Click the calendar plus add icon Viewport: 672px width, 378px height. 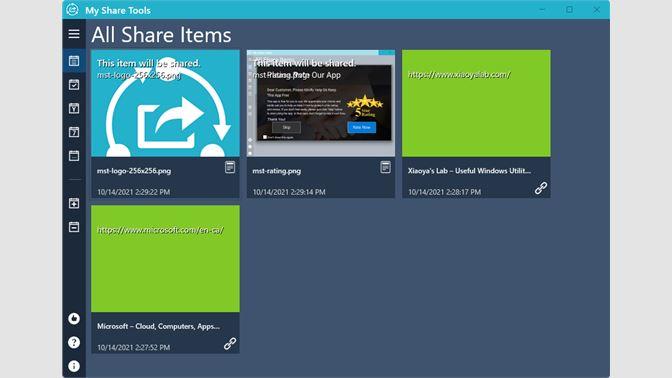[x=74, y=203]
